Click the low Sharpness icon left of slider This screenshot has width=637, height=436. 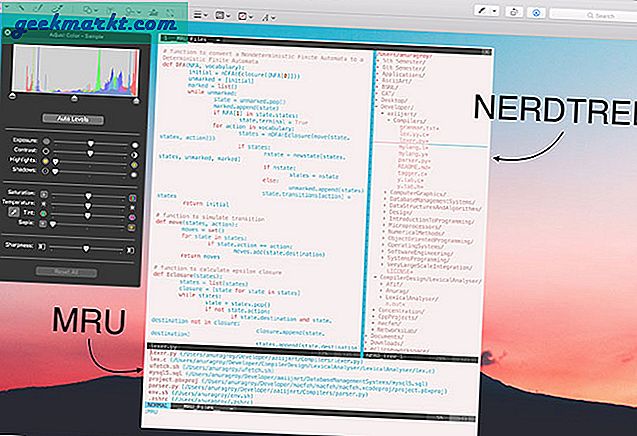[x=41, y=246]
